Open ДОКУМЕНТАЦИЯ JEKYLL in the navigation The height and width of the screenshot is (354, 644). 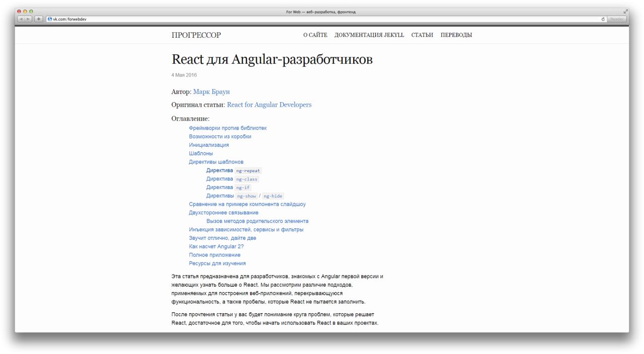tap(369, 35)
